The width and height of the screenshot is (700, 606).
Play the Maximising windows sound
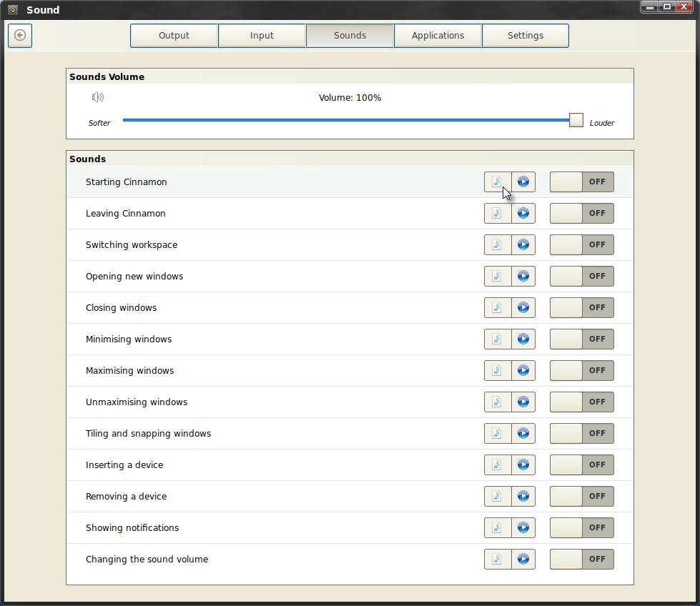(523, 370)
